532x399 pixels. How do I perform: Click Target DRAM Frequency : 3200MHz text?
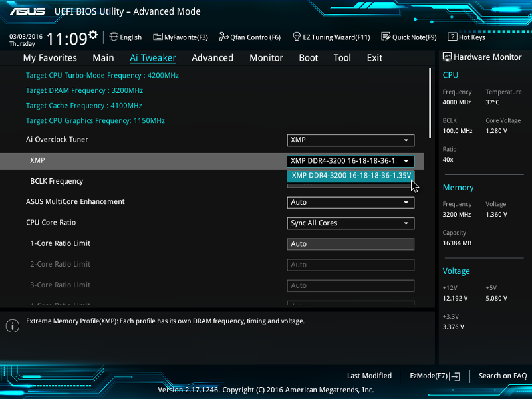click(x=84, y=90)
